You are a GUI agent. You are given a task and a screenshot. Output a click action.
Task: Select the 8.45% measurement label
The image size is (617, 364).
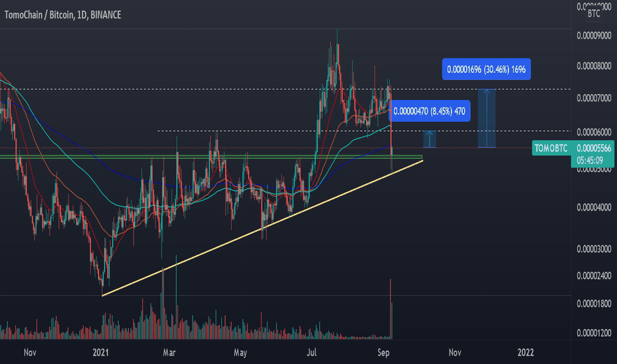429,111
